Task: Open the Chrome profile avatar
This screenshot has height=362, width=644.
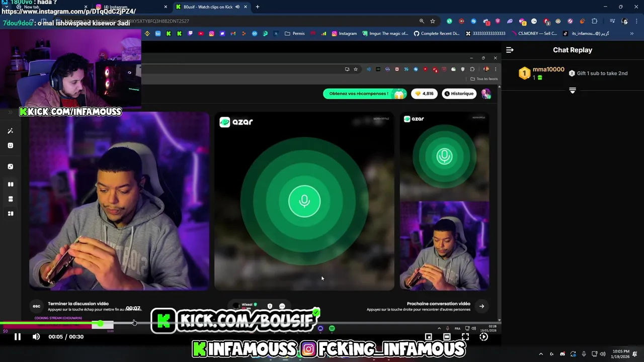Action: (x=624, y=21)
